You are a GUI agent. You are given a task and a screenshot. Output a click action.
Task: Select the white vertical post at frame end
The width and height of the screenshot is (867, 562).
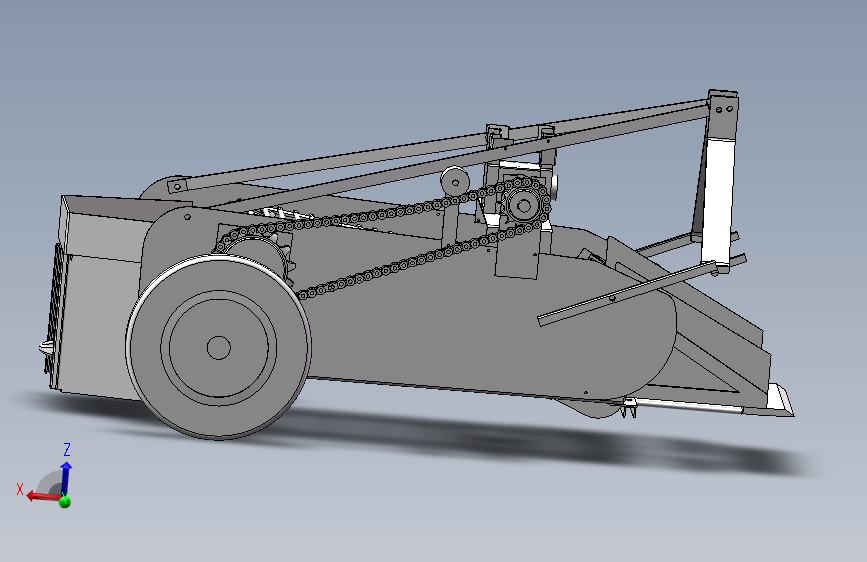(x=717, y=202)
